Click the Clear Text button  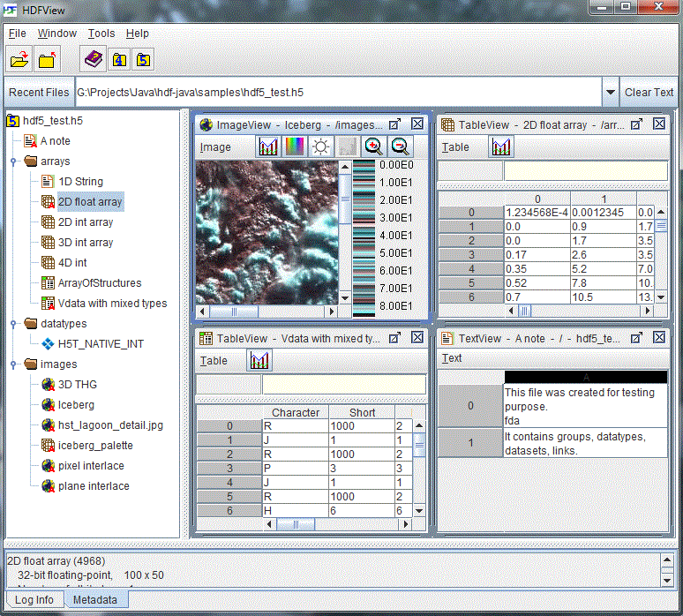tap(649, 93)
